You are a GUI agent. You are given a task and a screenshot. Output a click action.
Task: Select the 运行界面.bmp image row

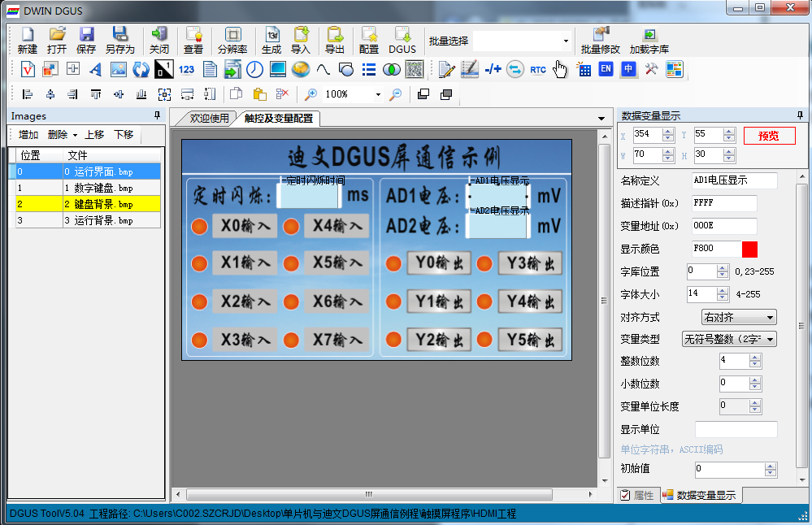pyautogui.click(x=85, y=171)
